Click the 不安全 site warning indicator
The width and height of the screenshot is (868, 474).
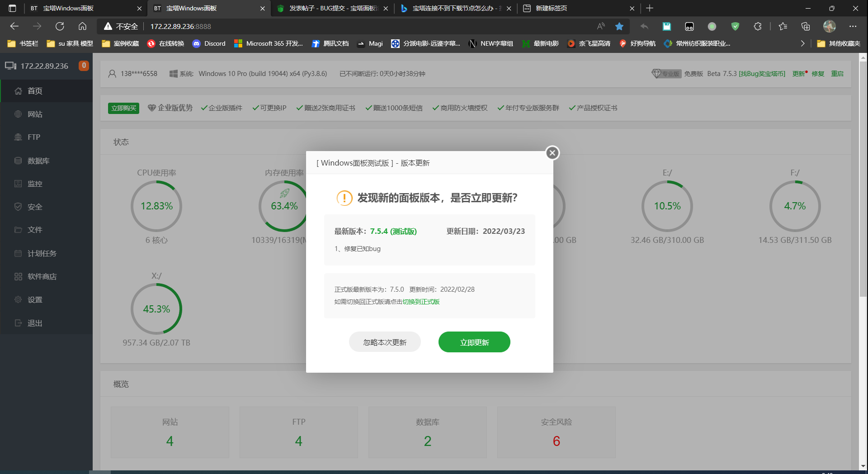(x=121, y=26)
